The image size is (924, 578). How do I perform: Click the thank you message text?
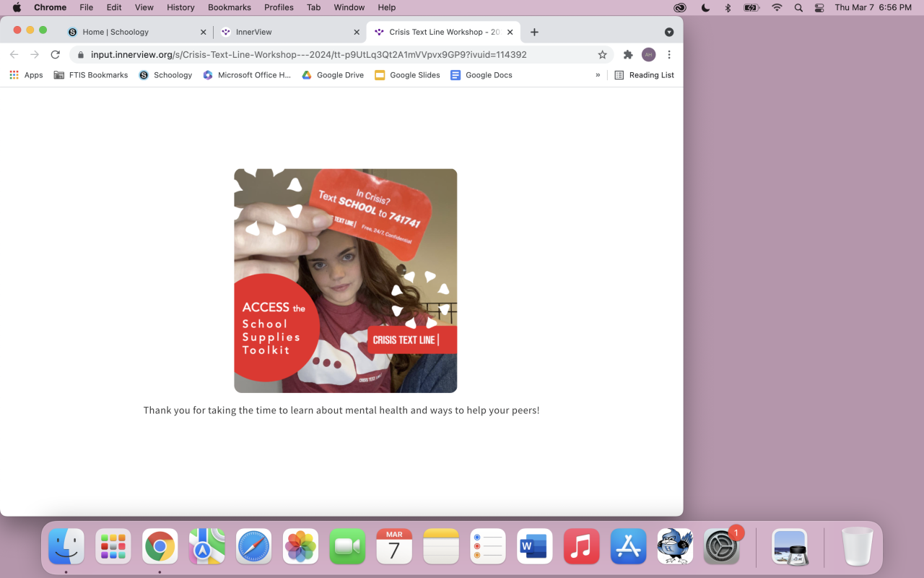pyautogui.click(x=341, y=410)
